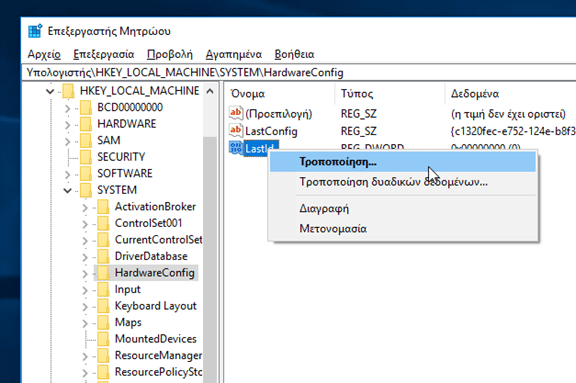
Task: Expand the ActivationBroker key
Action: [x=85, y=207]
